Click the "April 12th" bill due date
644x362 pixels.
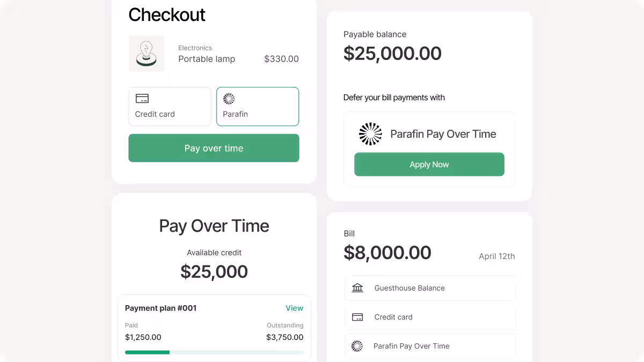pos(496,256)
